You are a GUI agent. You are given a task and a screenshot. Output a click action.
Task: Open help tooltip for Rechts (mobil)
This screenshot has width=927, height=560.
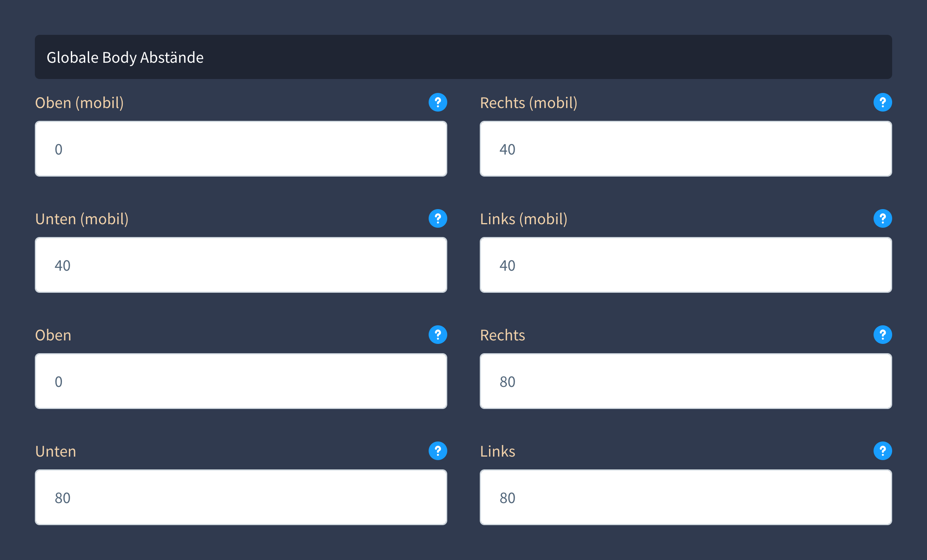click(x=882, y=102)
